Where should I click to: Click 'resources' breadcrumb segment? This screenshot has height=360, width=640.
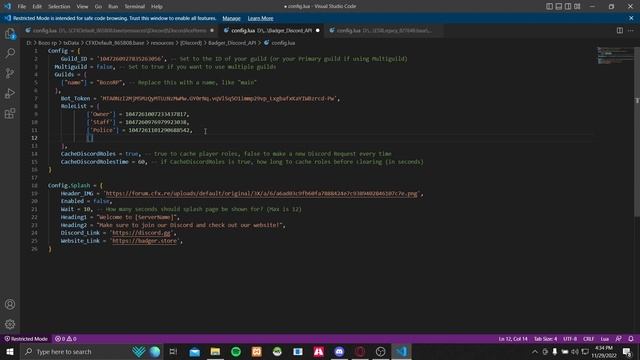[x=162, y=43]
